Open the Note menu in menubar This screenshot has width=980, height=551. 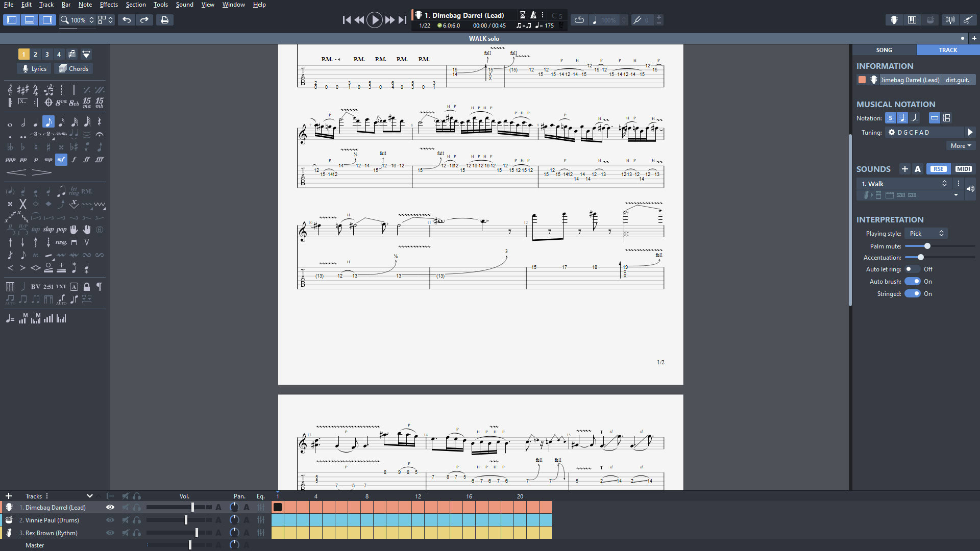click(85, 5)
